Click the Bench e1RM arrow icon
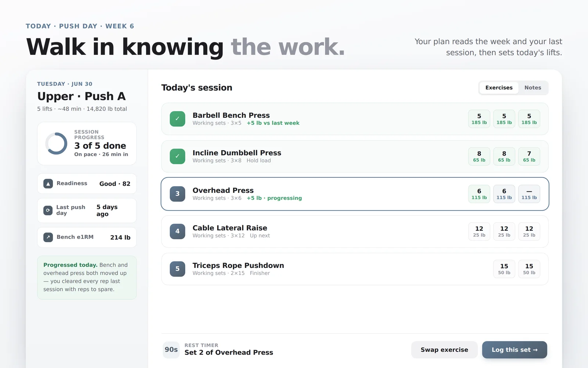The height and width of the screenshot is (368, 588). click(48, 237)
